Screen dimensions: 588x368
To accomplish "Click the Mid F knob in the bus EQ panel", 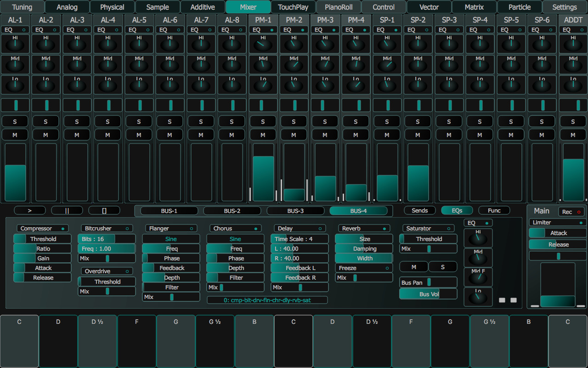I will point(478,277).
